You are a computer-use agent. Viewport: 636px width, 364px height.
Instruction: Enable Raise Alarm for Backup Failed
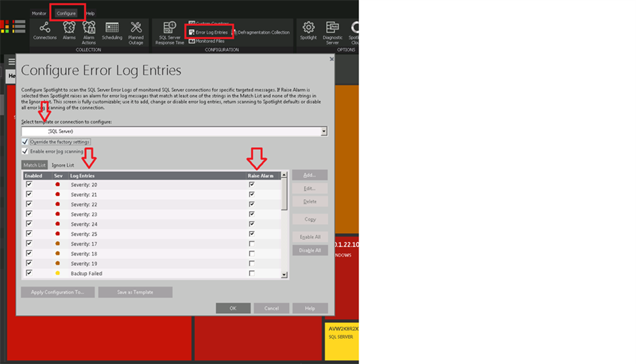pos(252,273)
